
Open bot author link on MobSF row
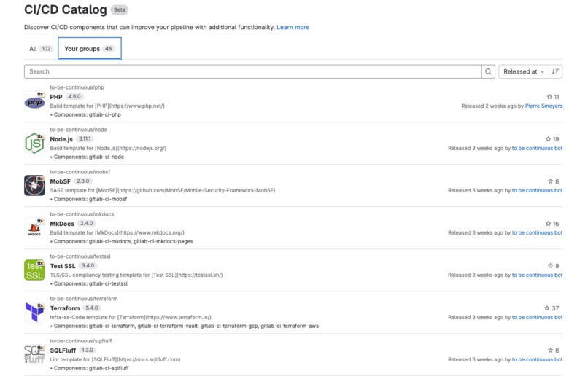pos(537,191)
